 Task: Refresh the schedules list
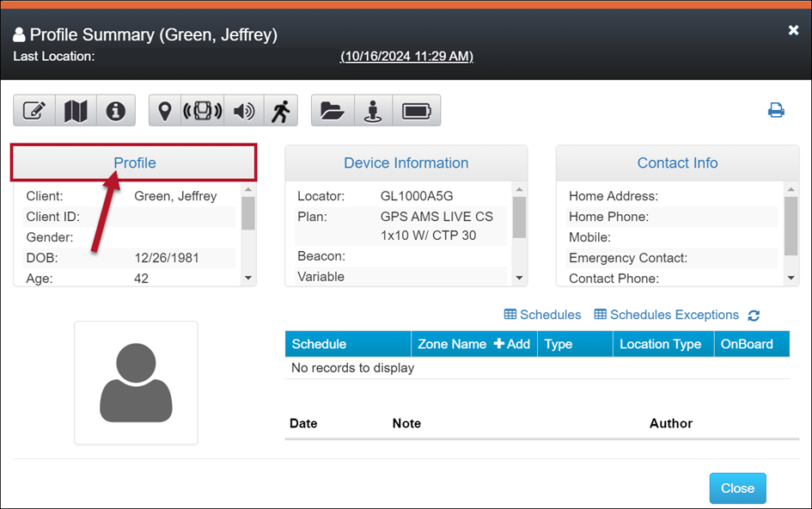click(754, 316)
